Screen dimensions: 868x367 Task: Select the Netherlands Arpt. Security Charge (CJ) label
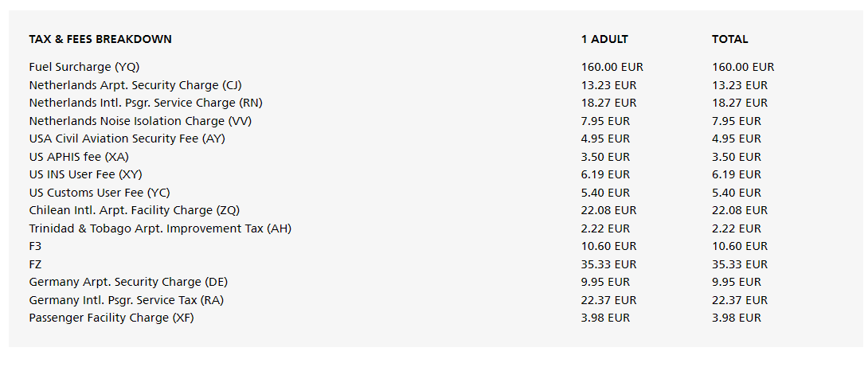pyautogui.click(x=135, y=85)
